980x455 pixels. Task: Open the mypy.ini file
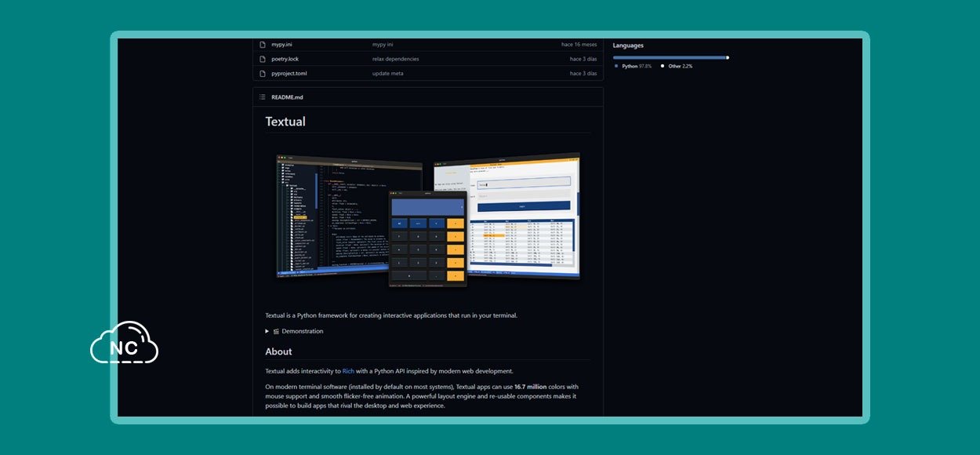pyautogui.click(x=281, y=45)
